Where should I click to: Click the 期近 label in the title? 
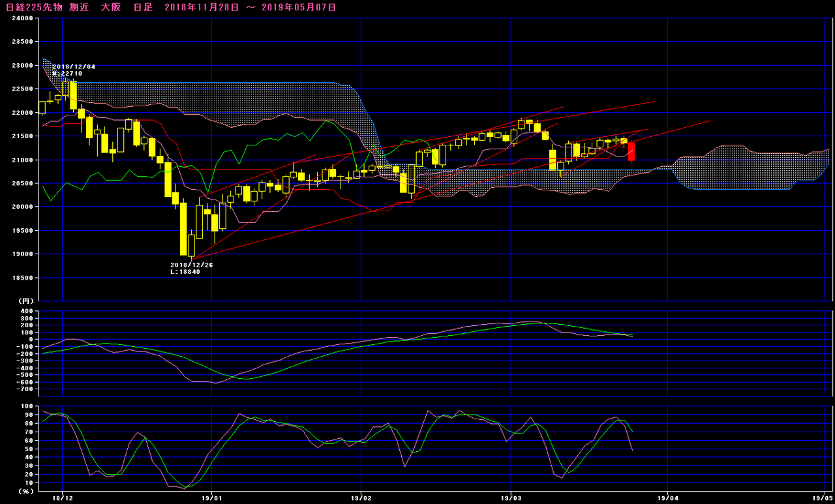coord(80,7)
